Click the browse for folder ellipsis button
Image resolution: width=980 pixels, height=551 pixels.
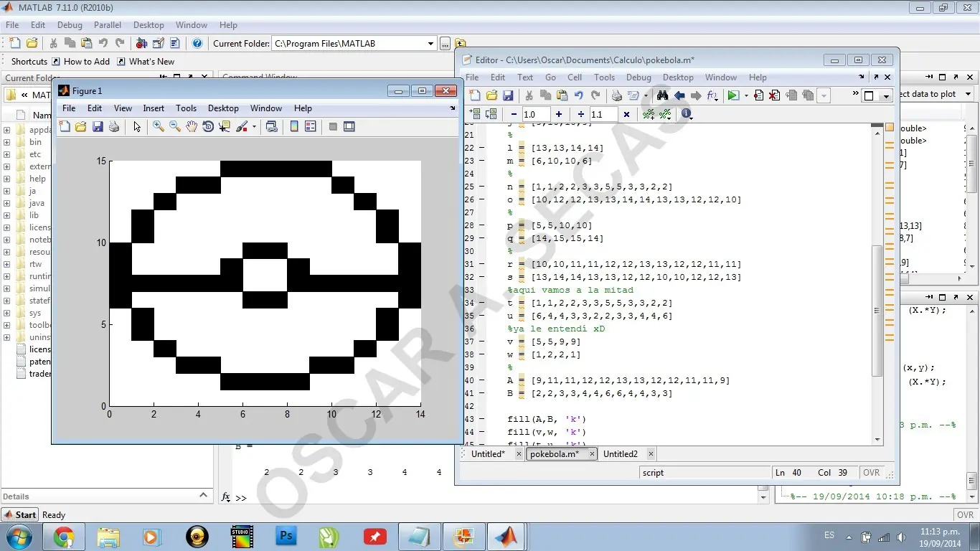[x=446, y=44]
